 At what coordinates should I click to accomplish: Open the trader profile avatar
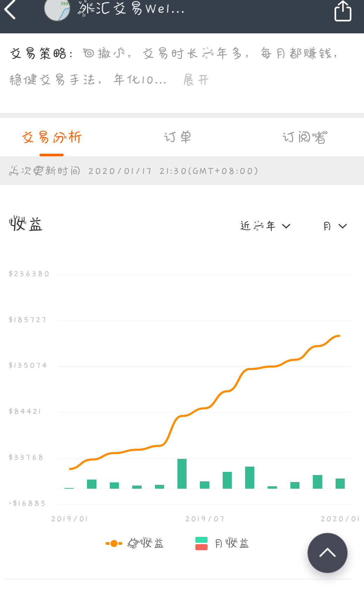point(57,9)
